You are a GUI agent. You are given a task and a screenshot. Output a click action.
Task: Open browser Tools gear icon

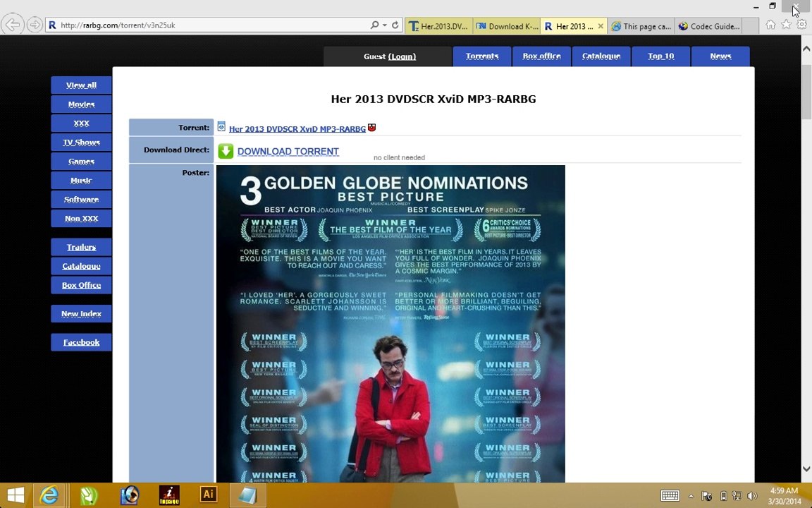coord(801,25)
